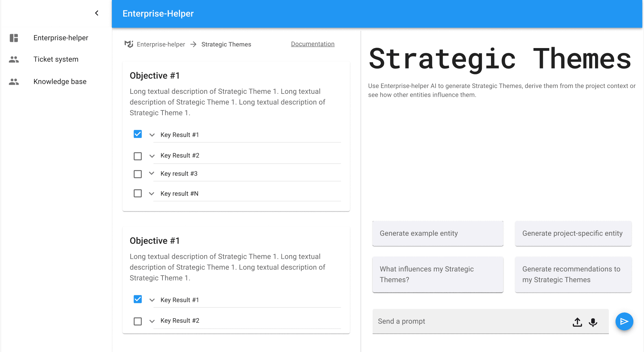Image resolution: width=644 pixels, height=352 pixels.
Task: Click the breadcrumb Enterprise-helper logo icon
Action: [129, 44]
